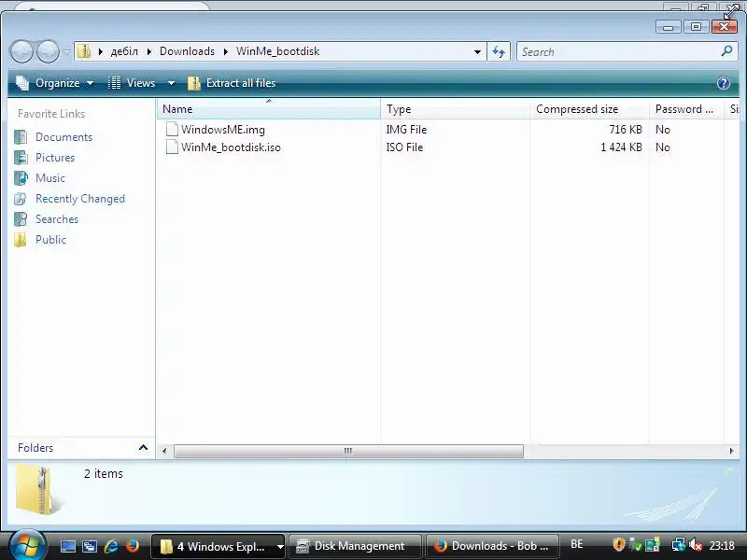This screenshot has width=747, height=560.
Task: Switch to Disk Management in taskbar
Action: 356,546
